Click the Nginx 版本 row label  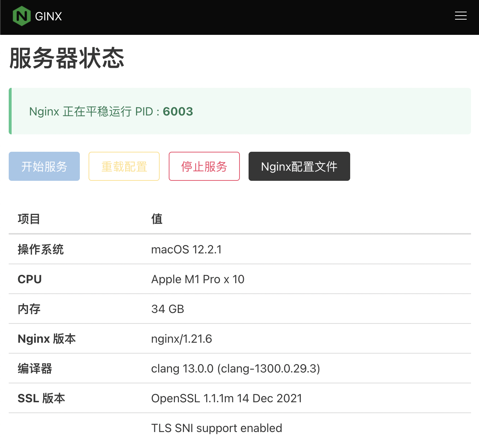click(x=47, y=339)
